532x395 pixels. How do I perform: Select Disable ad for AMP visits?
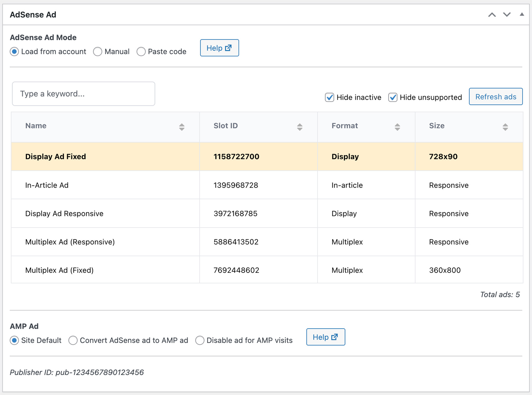(200, 340)
